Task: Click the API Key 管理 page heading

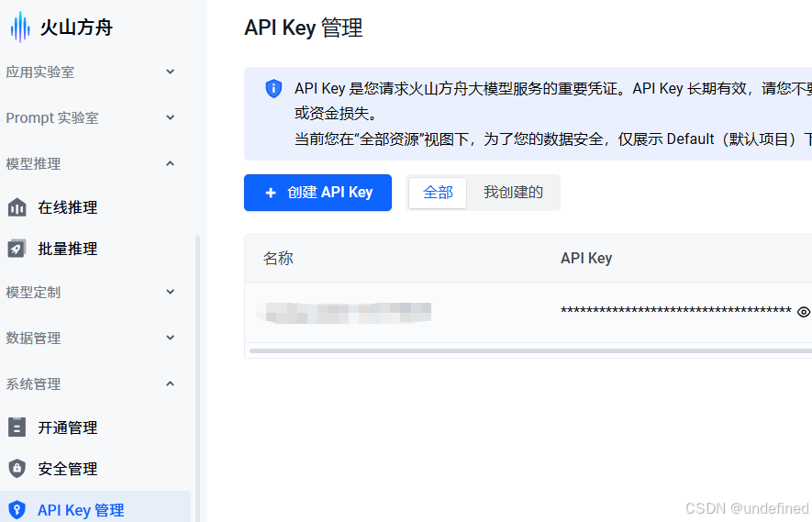Action: pyautogui.click(x=303, y=28)
